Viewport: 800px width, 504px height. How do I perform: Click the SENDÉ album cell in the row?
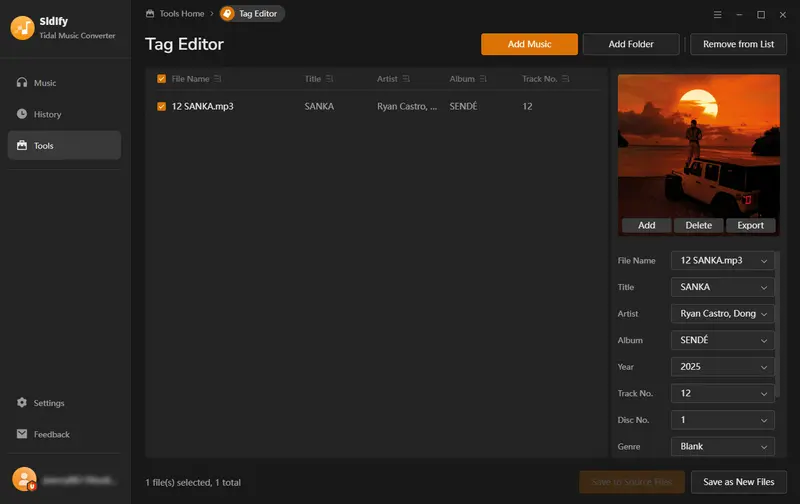point(463,106)
